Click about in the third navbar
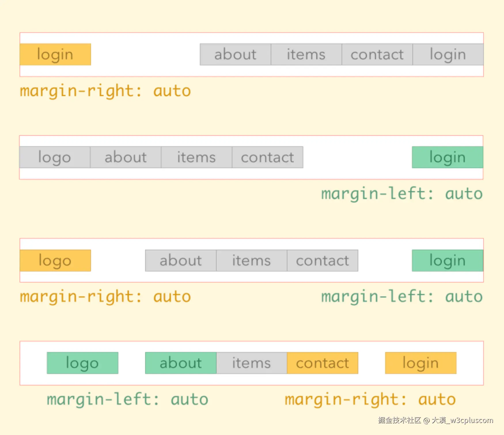This screenshot has width=504, height=435. (181, 260)
